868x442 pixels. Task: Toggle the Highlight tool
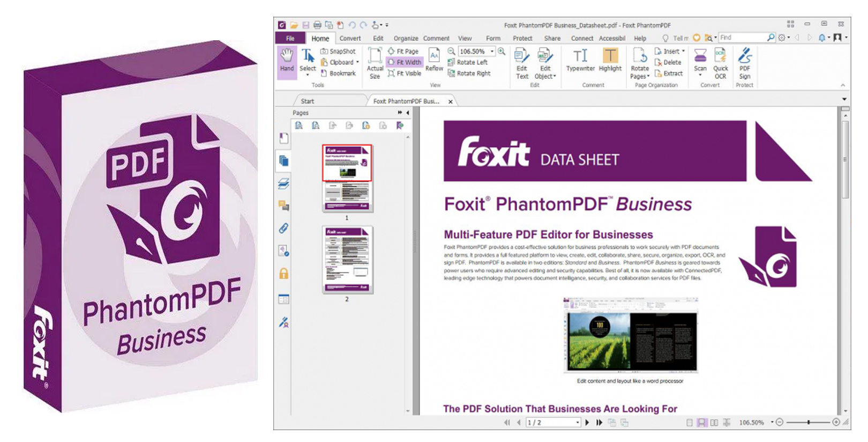[x=610, y=60]
